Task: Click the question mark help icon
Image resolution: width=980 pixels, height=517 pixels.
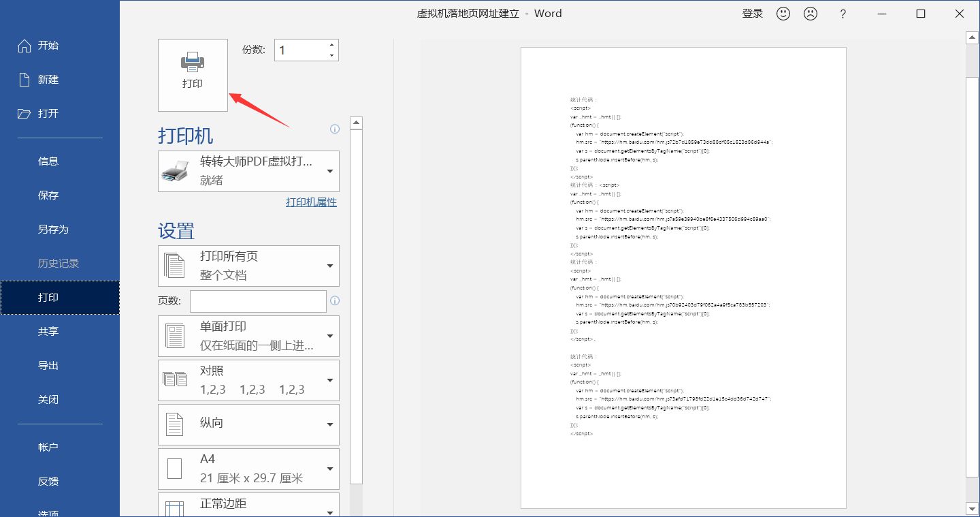Action: click(x=843, y=14)
